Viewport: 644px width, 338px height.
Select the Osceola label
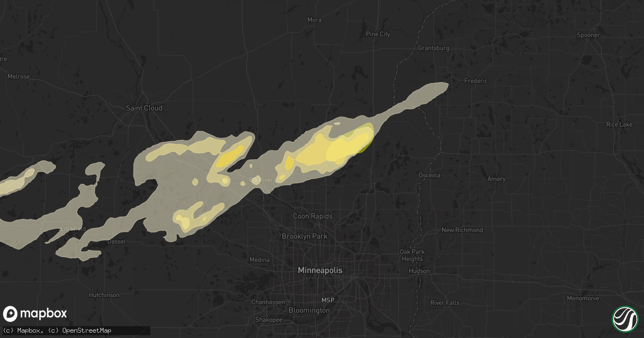pos(429,175)
